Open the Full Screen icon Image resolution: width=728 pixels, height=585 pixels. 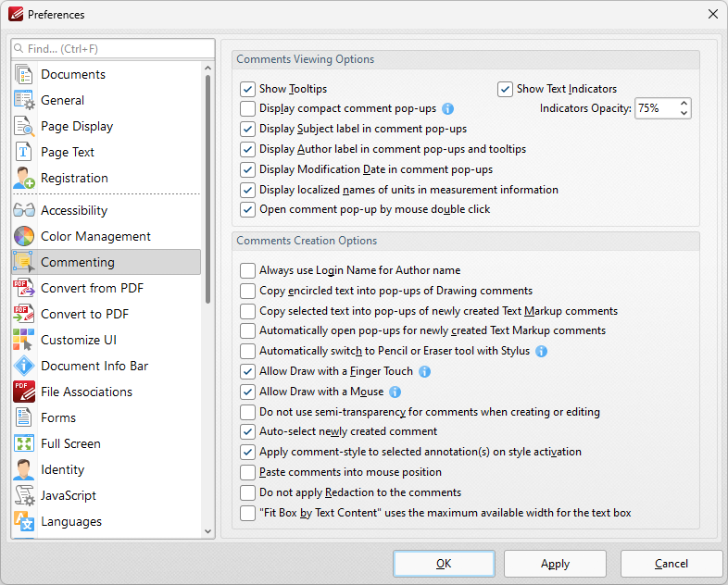[24, 443]
